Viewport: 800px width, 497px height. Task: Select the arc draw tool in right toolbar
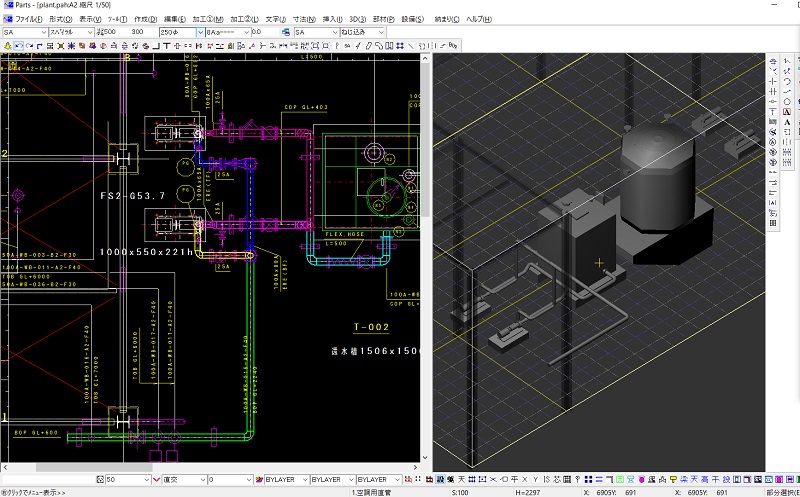[787, 81]
